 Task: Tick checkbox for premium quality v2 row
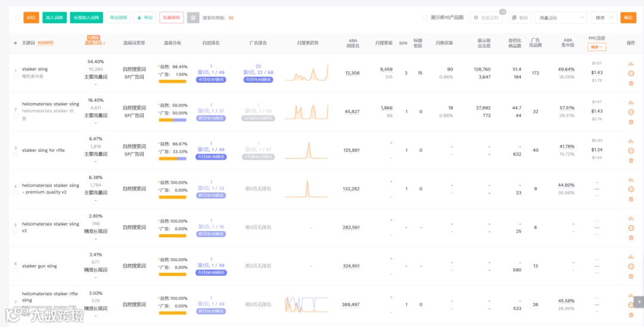(x=15, y=192)
